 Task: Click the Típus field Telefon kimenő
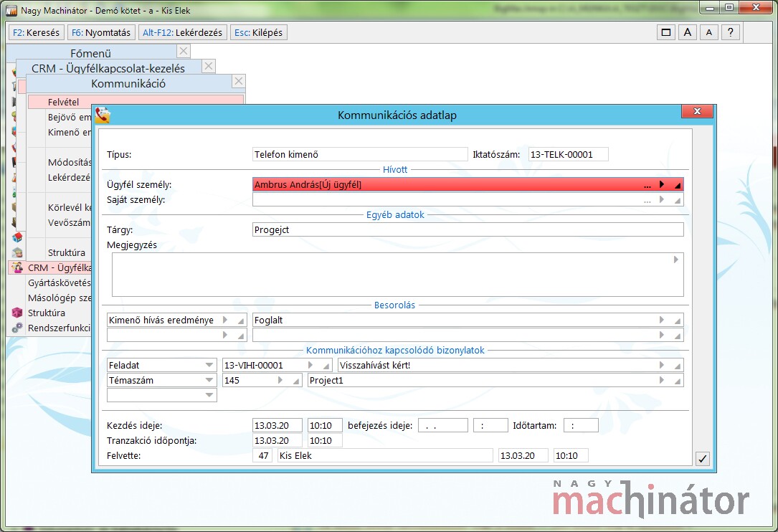pos(360,154)
